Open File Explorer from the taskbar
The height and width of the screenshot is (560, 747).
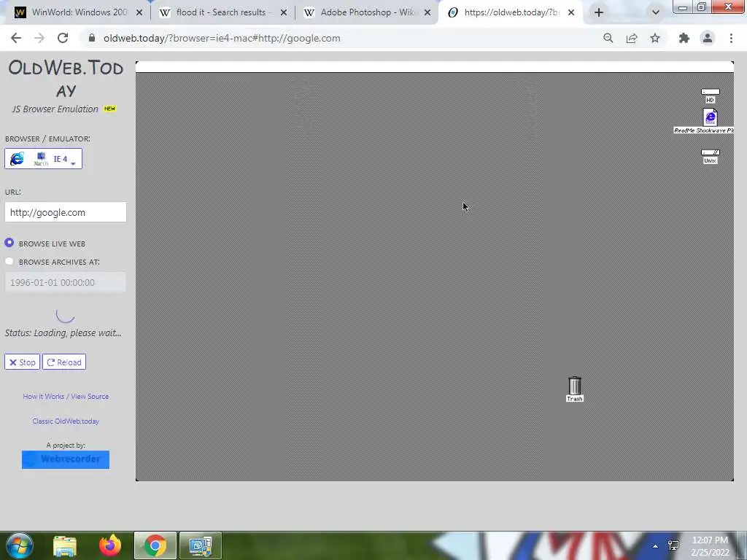65,545
